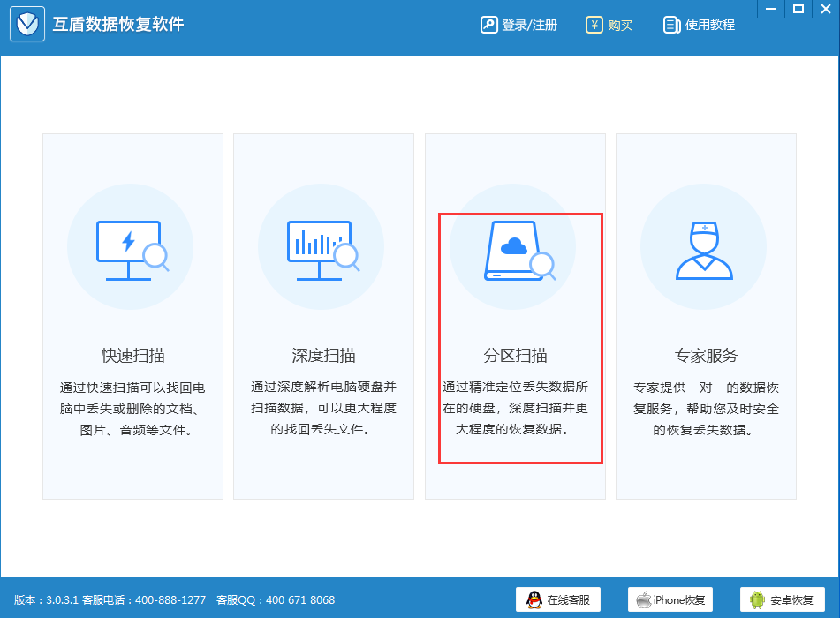Click the ¥ icon beside 购买

tap(594, 25)
